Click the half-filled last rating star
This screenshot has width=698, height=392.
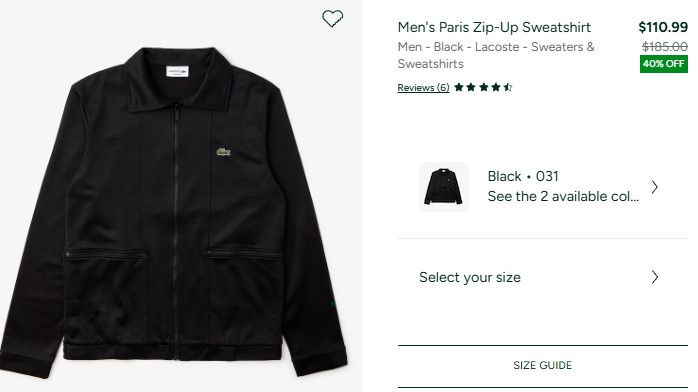click(x=508, y=88)
